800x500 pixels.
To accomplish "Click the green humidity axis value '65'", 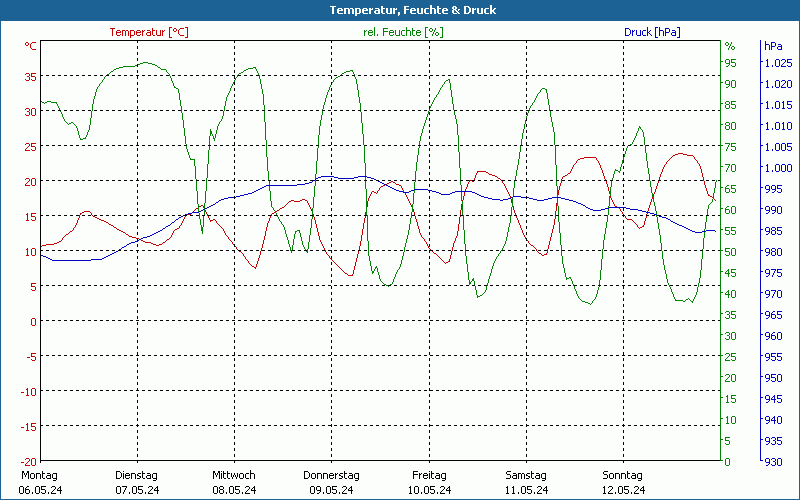I will click(x=731, y=189).
